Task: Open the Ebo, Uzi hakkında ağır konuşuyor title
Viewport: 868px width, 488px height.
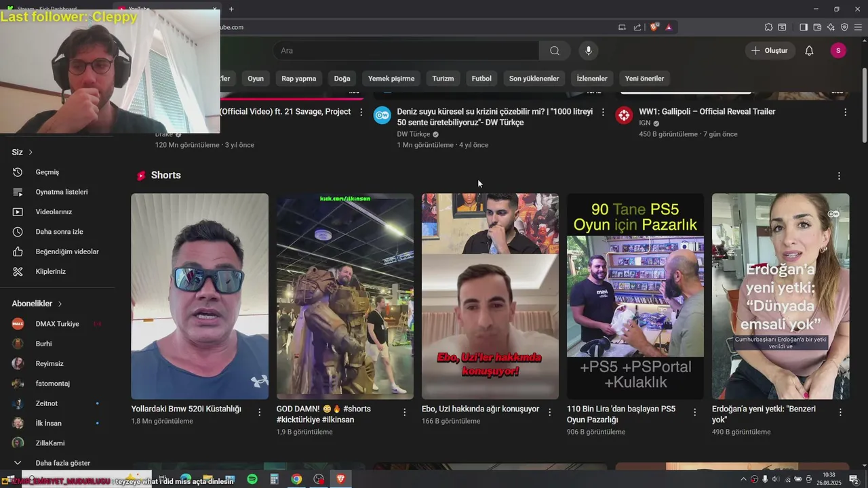Action: pyautogui.click(x=480, y=409)
